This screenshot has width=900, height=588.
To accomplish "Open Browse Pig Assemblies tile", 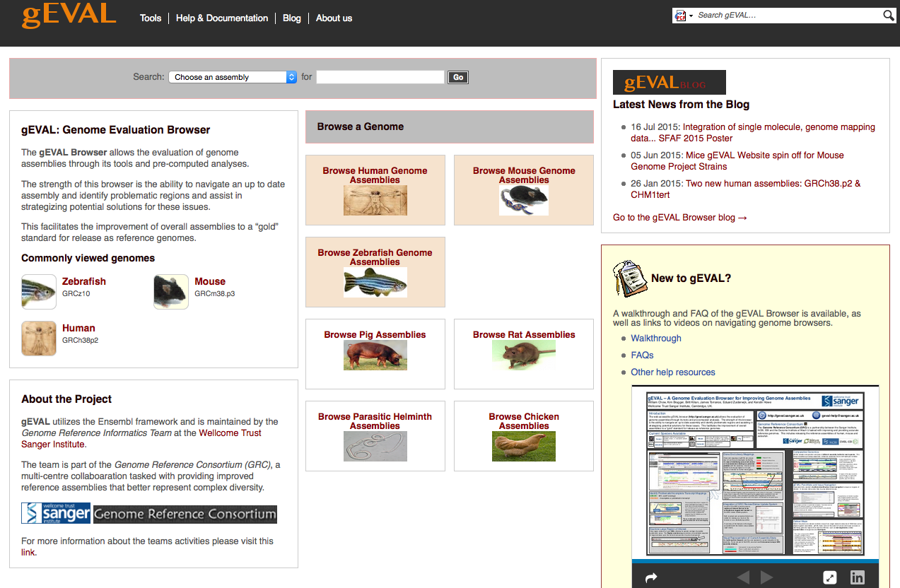I will click(375, 353).
